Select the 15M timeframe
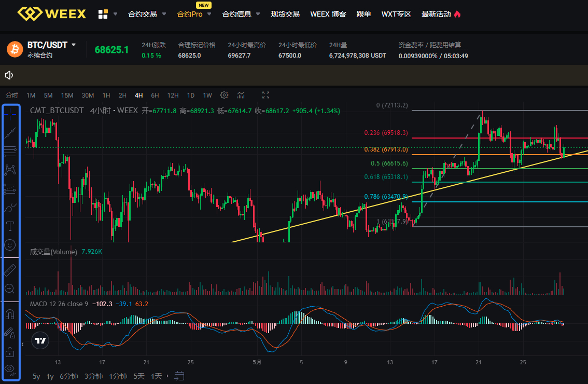 [67, 95]
